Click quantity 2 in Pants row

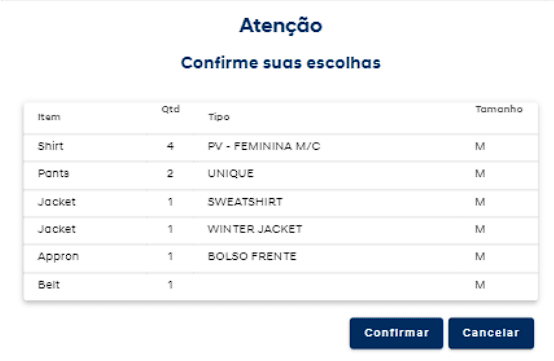tap(170, 173)
